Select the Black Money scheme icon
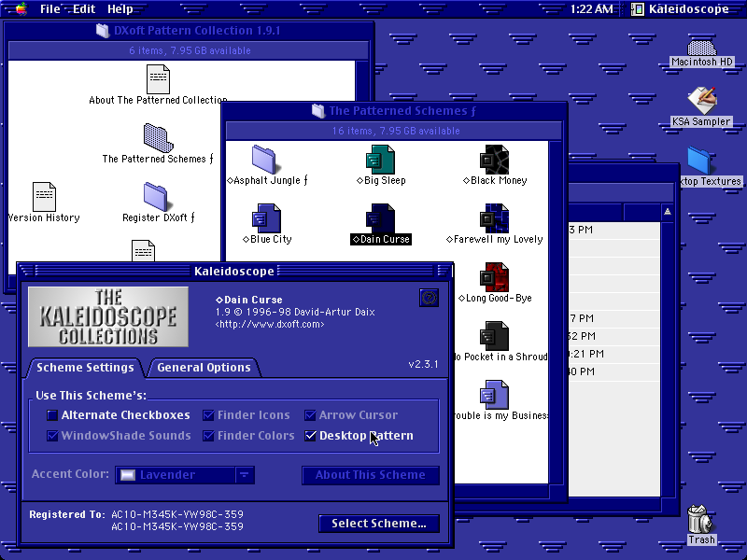 [494, 160]
